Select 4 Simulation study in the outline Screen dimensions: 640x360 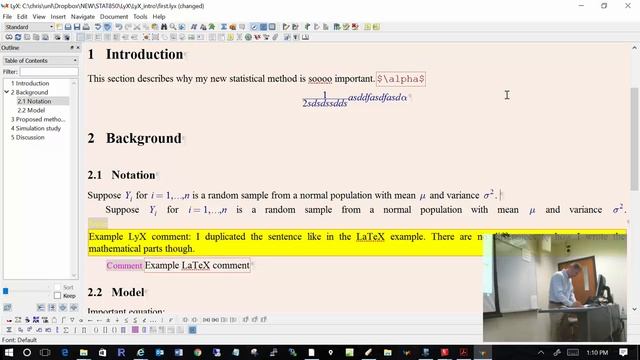(36, 128)
